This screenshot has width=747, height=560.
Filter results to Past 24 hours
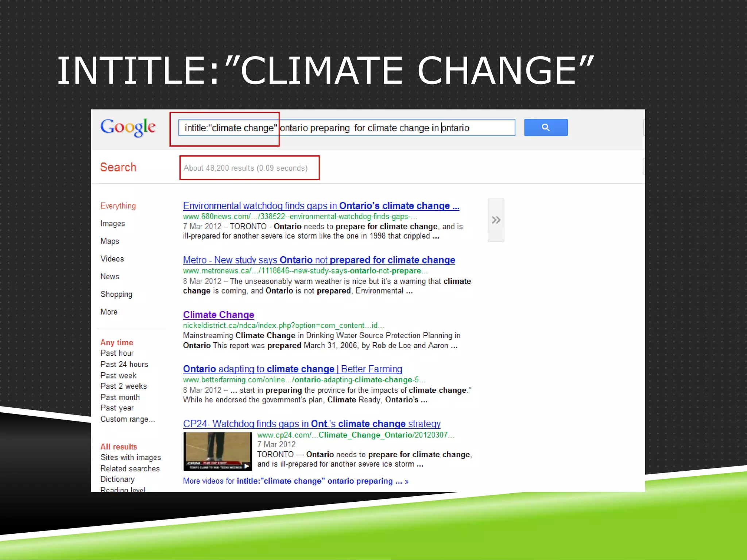(124, 365)
